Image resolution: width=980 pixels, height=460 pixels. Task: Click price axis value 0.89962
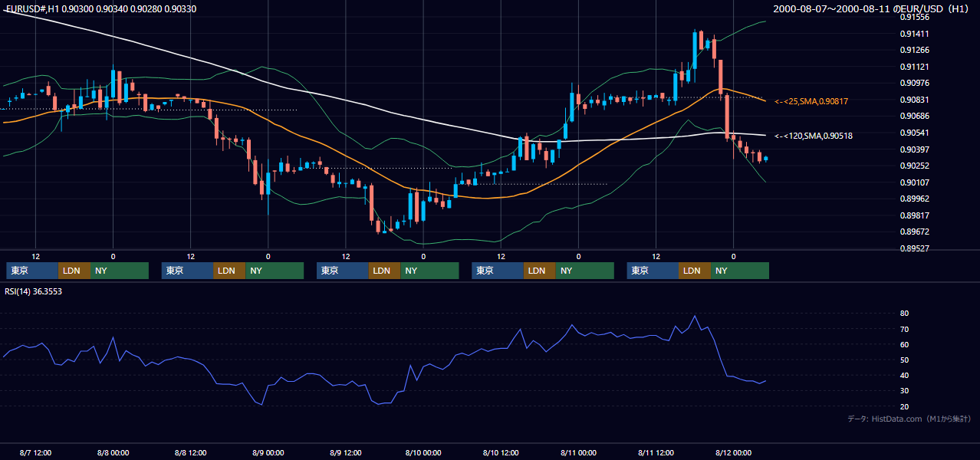(x=915, y=199)
